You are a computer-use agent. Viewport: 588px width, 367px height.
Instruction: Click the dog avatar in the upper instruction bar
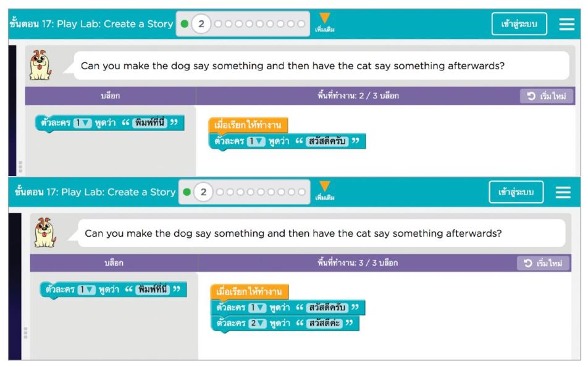click(41, 65)
